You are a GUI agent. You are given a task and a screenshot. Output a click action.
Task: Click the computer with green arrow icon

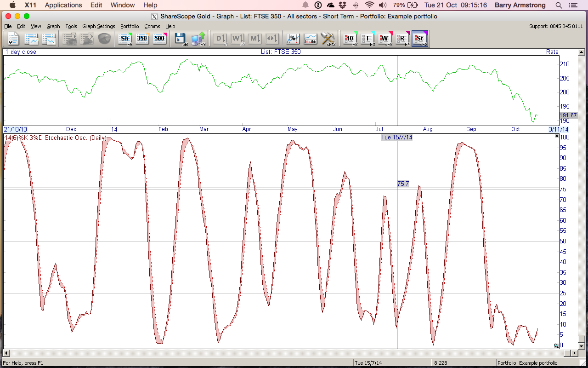[198, 39]
